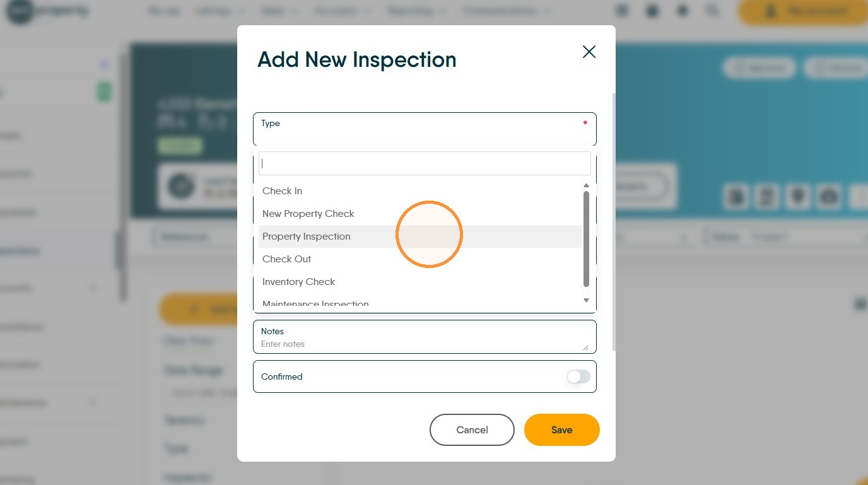This screenshot has height=485, width=868.
Task: Click the camera icon on property banner
Action: coord(828,197)
